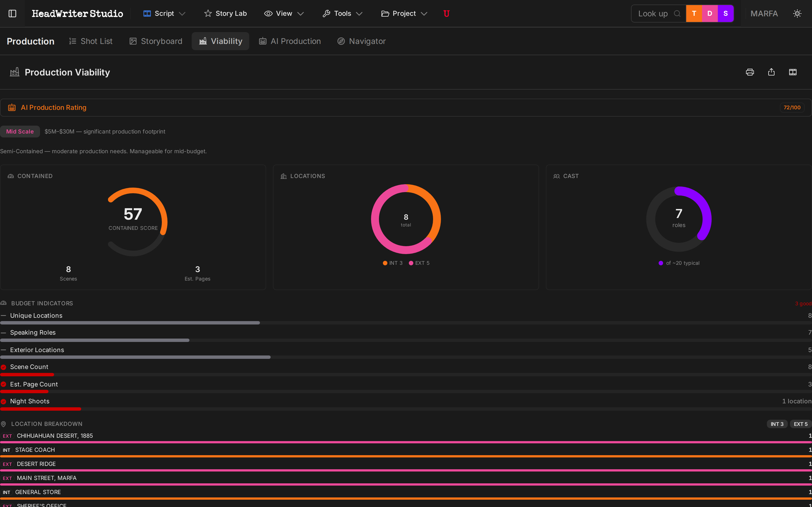Click the AI Production Rating robot icon
The image size is (812, 507).
pyautogui.click(x=12, y=108)
